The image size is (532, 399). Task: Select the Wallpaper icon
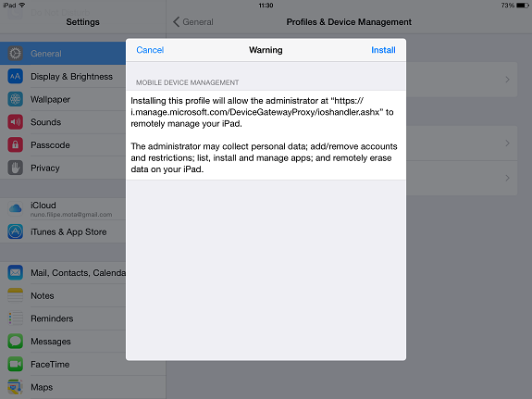tap(16, 99)
